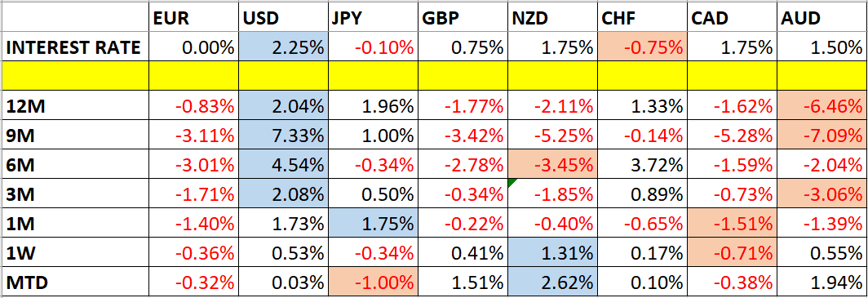Click the green comment indicator in NZD 3M cell
This screenshot has height=298, width=868.
pyautogui.click(x=512, y=183)
